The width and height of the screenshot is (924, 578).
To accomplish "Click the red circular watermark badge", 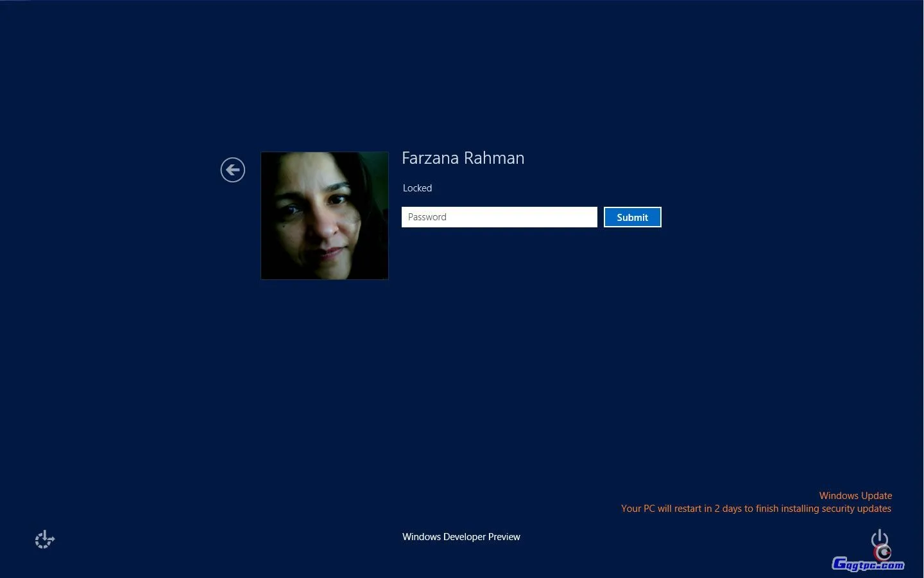I will [x=885, y=552].
